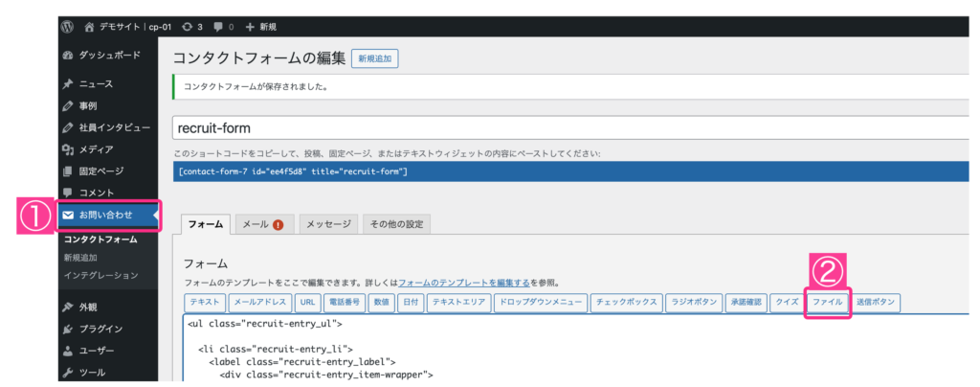Insert a URL form tag

(307, 303)
